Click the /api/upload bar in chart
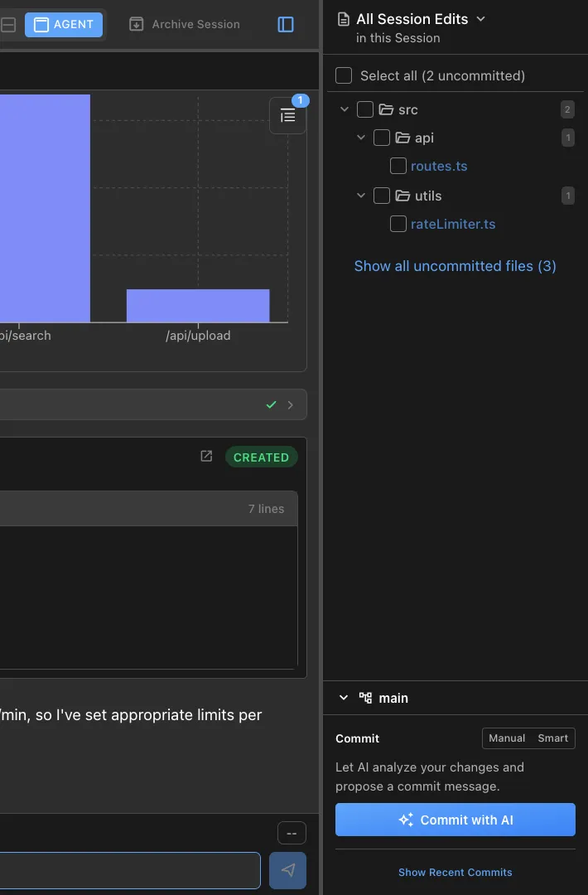The image size is (588, 895). pyautogui.click(x=198, y=305)
